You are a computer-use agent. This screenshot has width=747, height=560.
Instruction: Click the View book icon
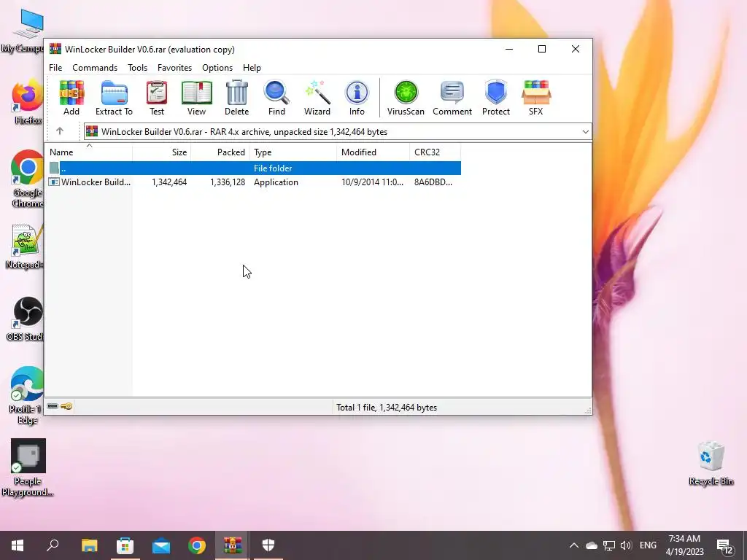pos(196,98)
